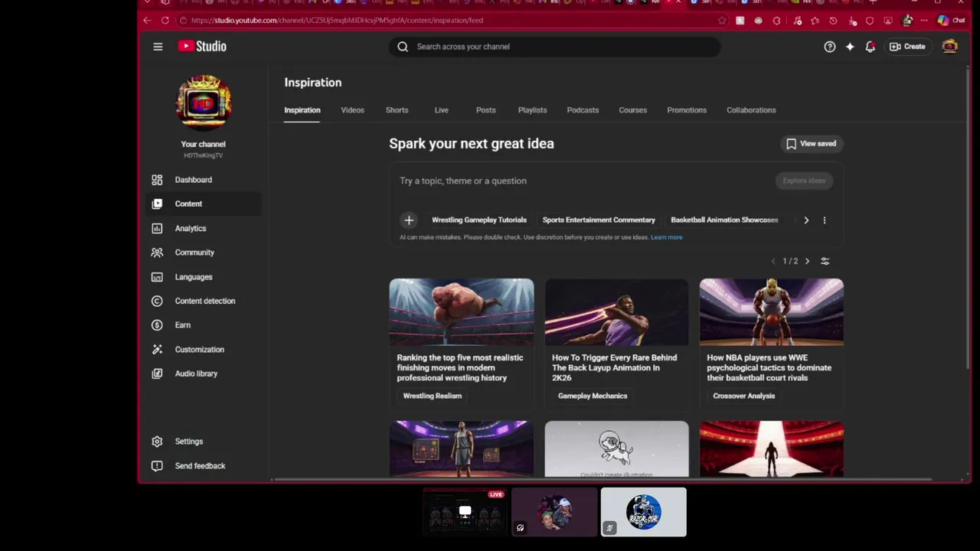
Task: Select the LIVE stream participant thumbnail
Action: coord(465,512)
